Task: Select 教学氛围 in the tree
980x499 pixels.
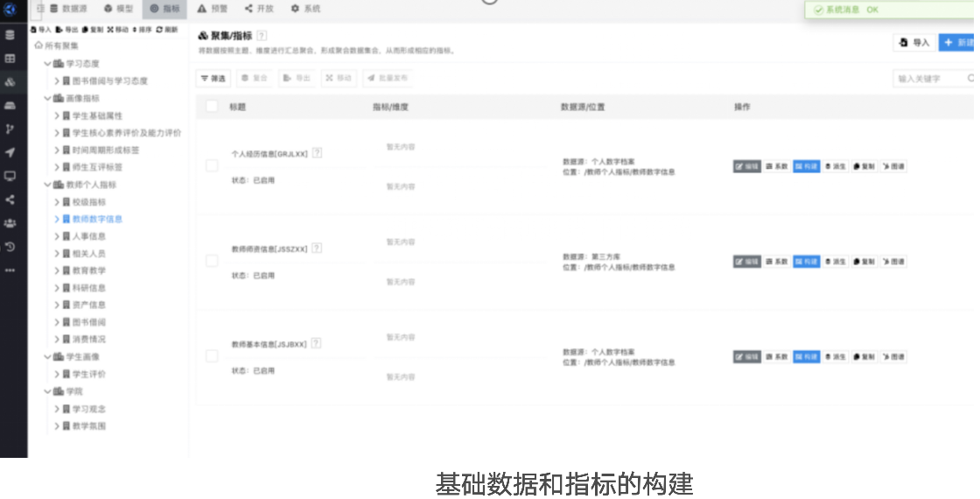Action: (88, 425)
